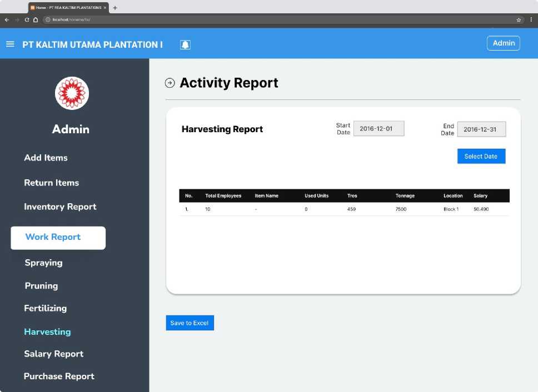Bookmark page with the star icon
Viewport: 538px width, 392px height.
(519, 20)
